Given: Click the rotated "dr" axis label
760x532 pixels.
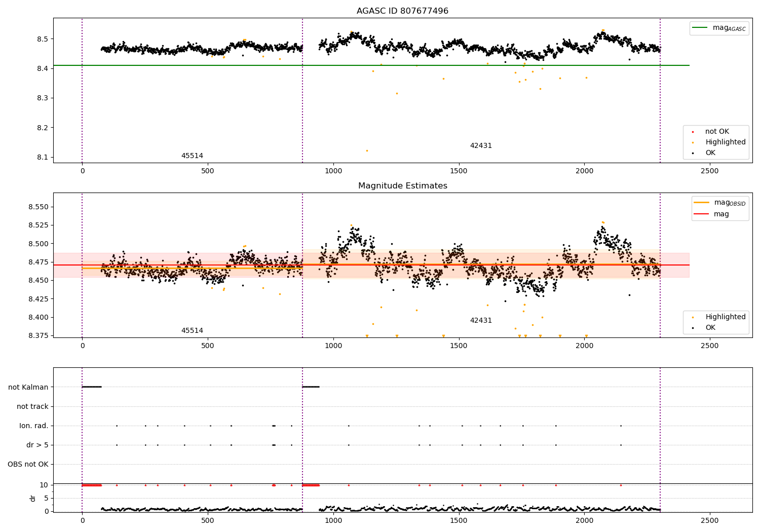Looking at the screenshot, I should 33,498.
